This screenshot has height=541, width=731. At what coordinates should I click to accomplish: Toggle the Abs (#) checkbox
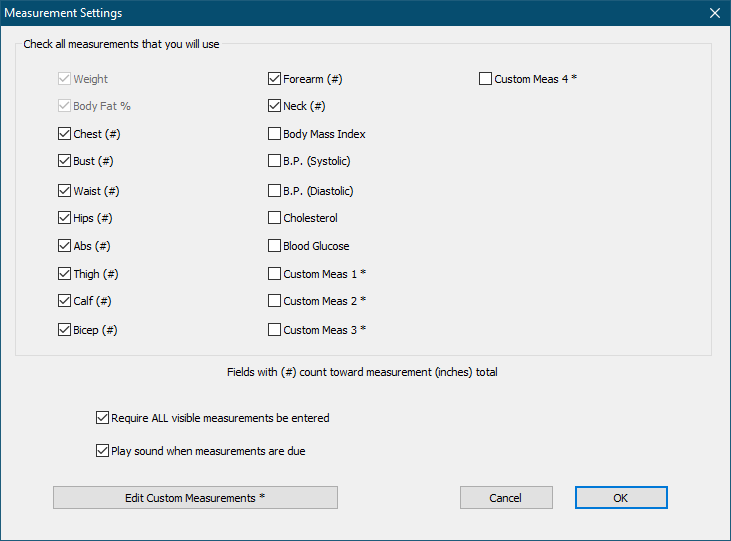click(x=65, y=246)
